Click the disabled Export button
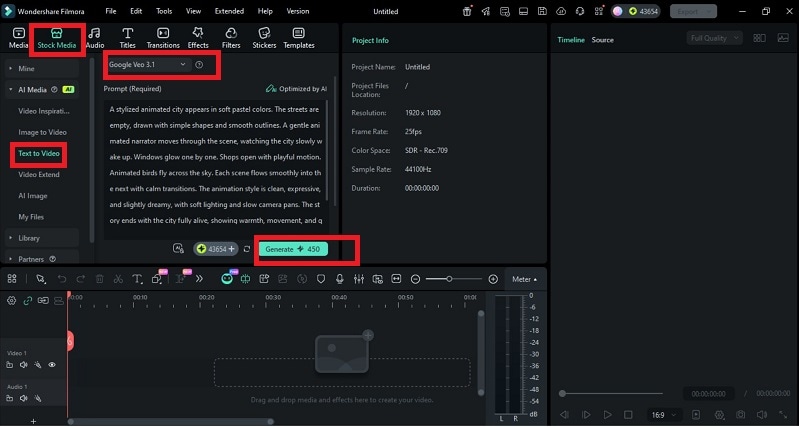This screenshot has width=799, height=427. point(693,11)
